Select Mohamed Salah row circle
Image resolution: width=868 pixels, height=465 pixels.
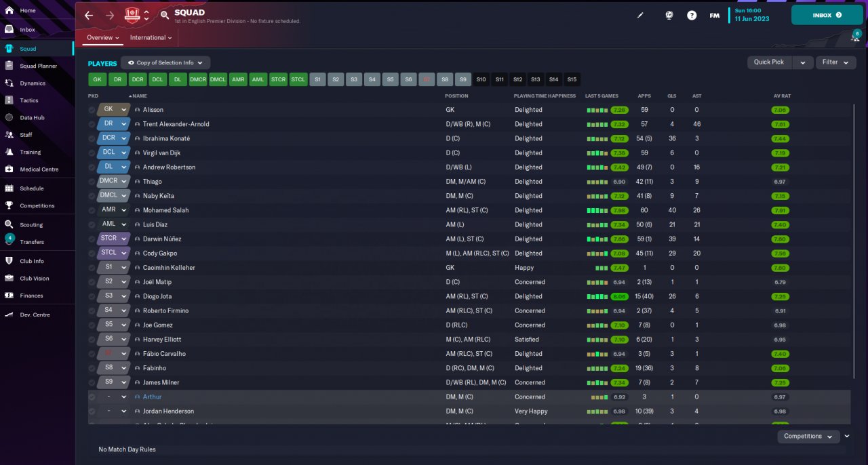point(92,210)
